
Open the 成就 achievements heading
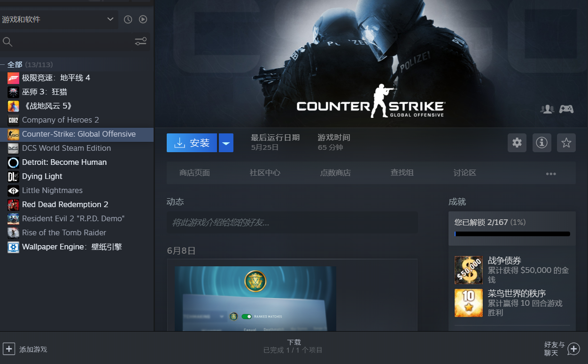[457, 202]
